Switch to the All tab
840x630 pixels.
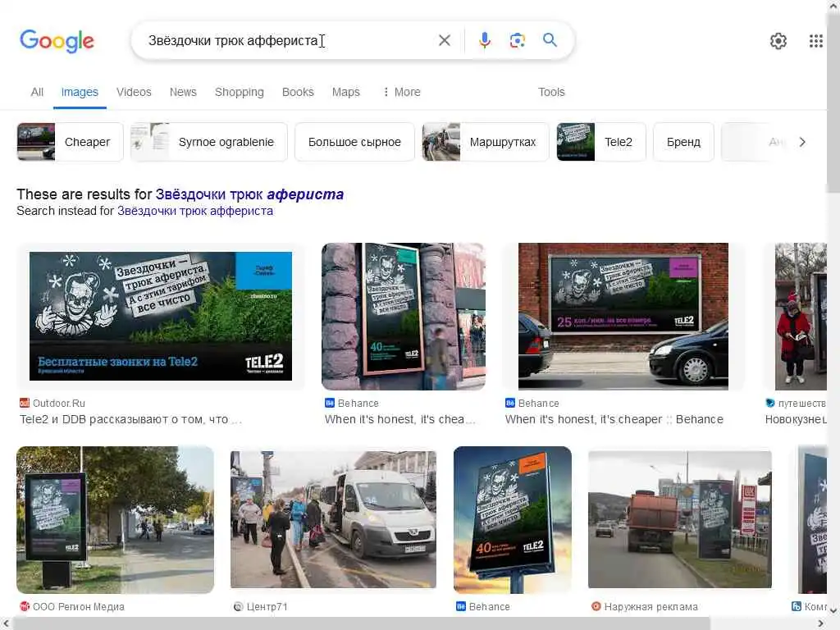37,92
